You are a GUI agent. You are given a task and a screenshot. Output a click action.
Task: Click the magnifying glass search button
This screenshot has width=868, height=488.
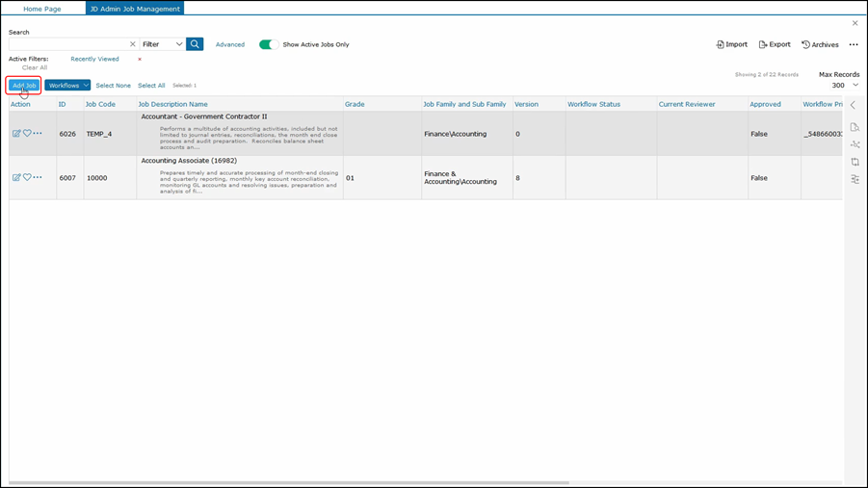coord(195,44)
